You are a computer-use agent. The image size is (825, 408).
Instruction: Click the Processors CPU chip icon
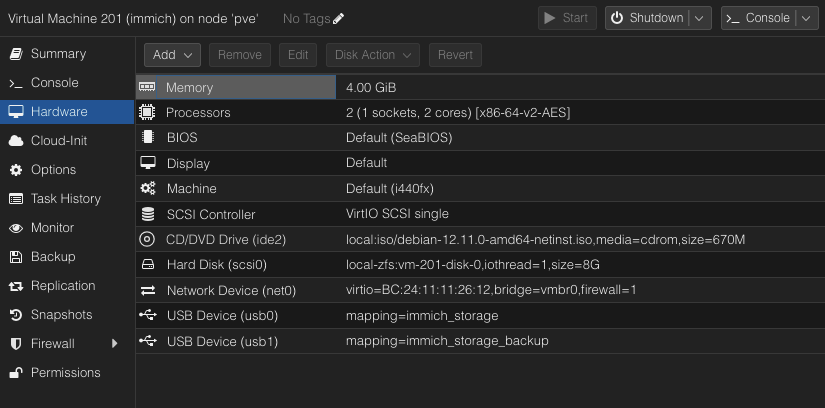[148, 113]
